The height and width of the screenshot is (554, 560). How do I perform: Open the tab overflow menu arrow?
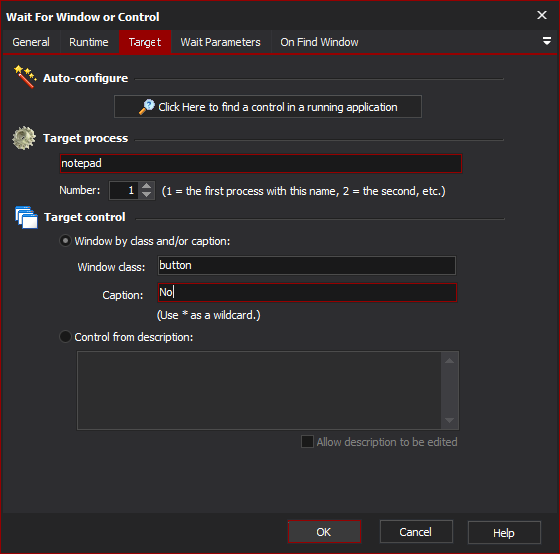(x=546, y=41)
